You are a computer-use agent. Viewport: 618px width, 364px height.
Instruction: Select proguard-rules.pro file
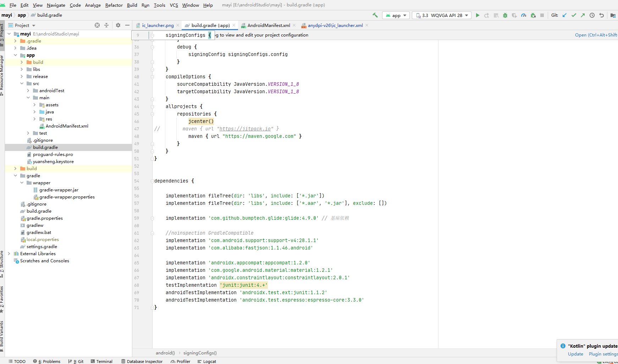click(53, 155)
